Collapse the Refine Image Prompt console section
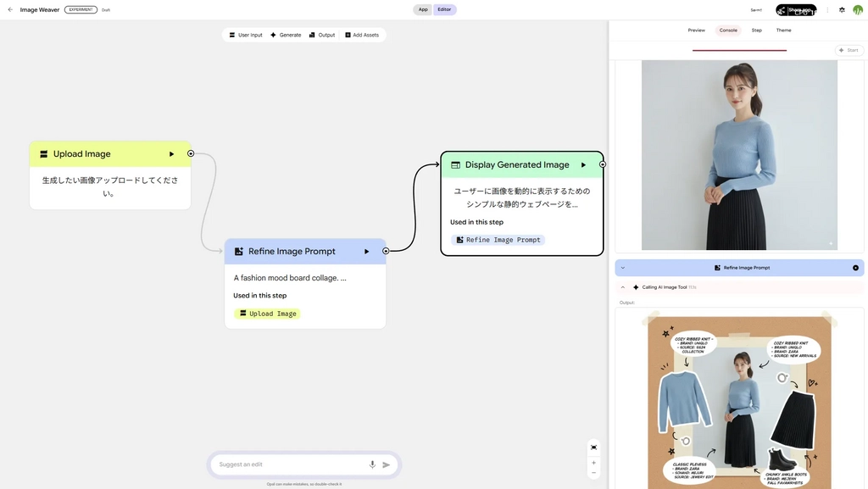Viewport: 868px width, 489px height. 623,268
